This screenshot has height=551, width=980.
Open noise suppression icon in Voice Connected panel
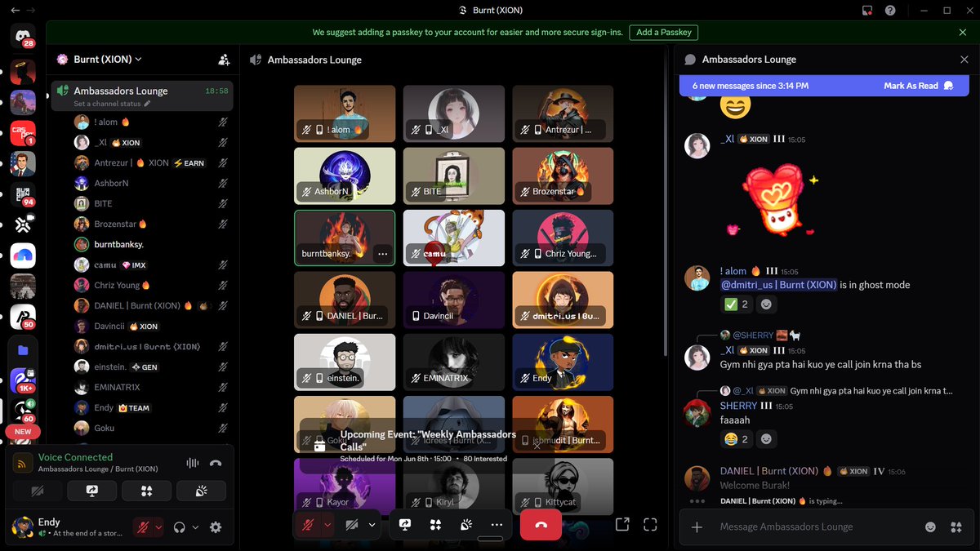[x=193, y=463]
